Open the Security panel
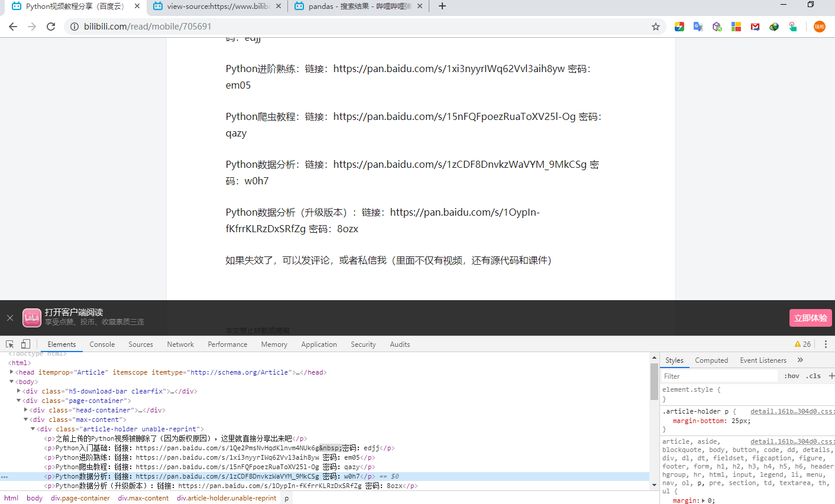 [x=363, y=344]
